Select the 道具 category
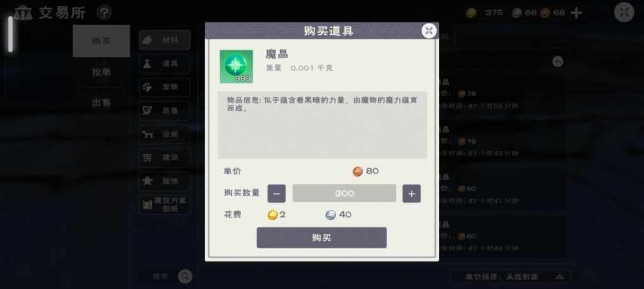644x289 pixels. [165, 64]
